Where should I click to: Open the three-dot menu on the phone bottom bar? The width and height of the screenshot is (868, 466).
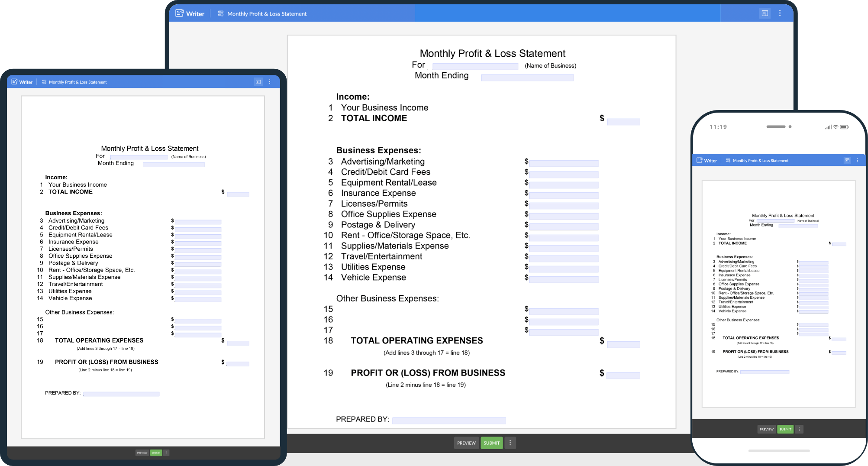tap(799, 429)
